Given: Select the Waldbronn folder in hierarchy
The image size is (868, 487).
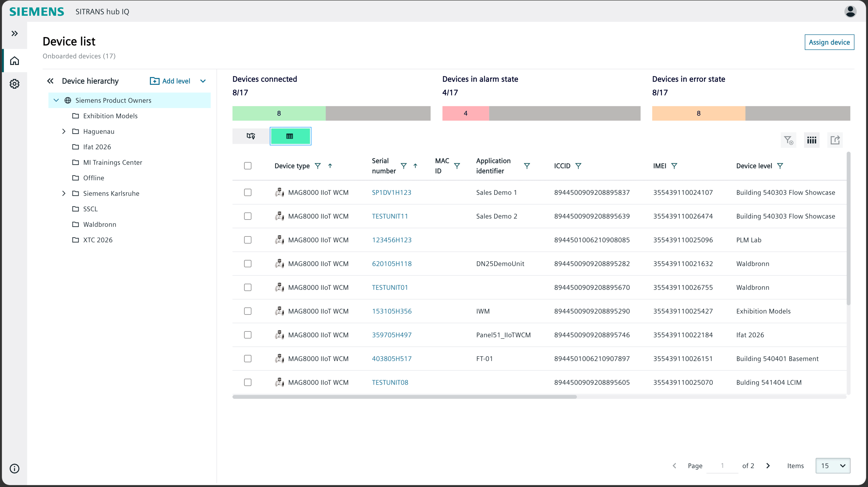Looking at the screenshot, I should click(99, 225).
